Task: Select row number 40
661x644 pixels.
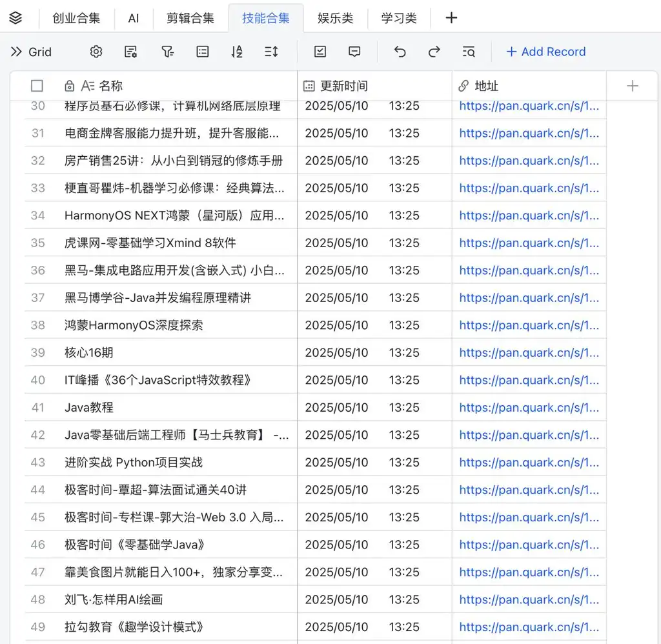Action: 38,380
